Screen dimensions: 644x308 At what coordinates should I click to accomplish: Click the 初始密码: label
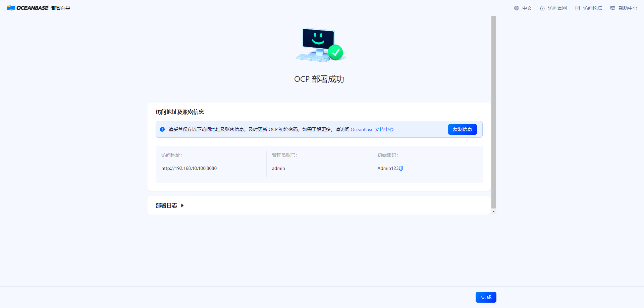(388, 155)
